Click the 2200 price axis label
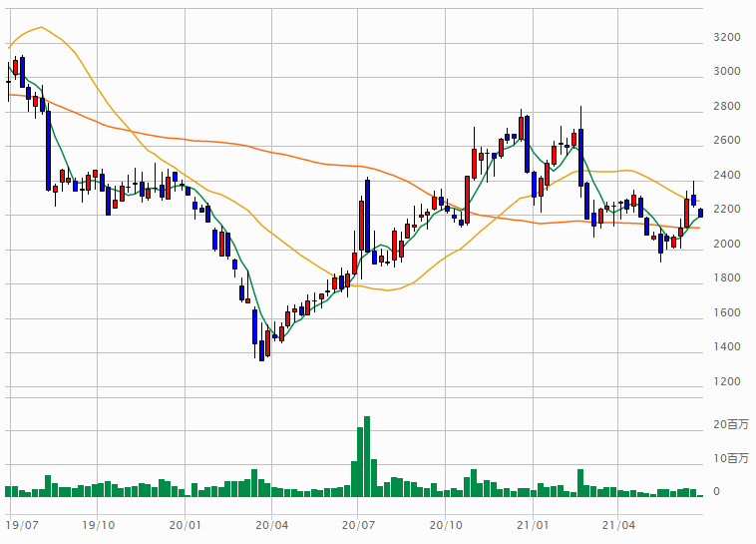The image size is (756, 544). tap(727, 209)
